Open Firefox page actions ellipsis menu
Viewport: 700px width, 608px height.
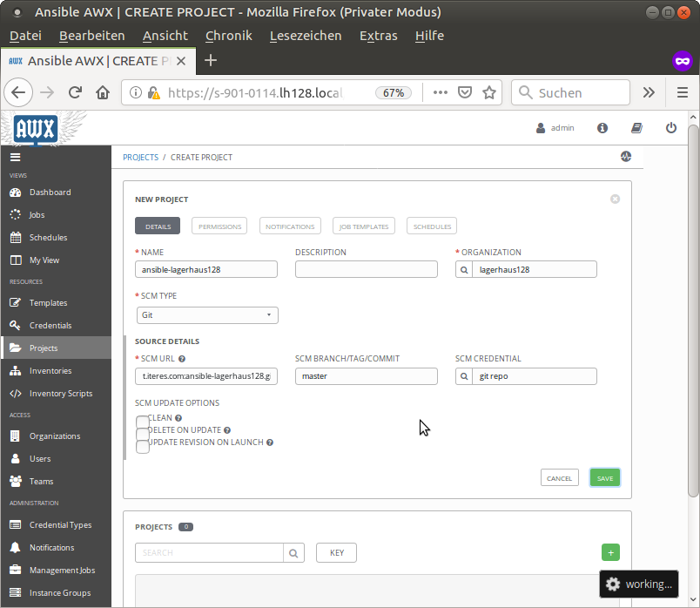point(441,92)
